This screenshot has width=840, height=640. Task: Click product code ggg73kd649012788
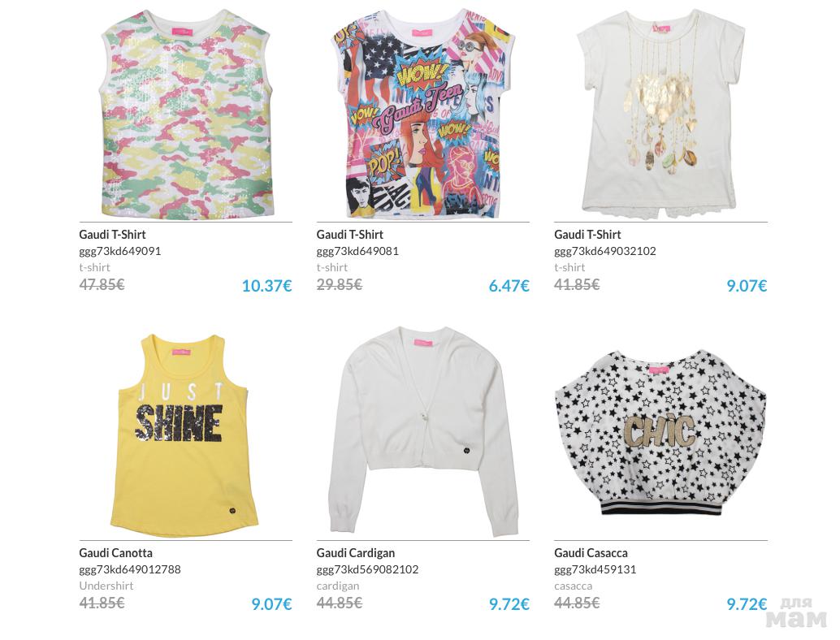[x=130, y=569]
